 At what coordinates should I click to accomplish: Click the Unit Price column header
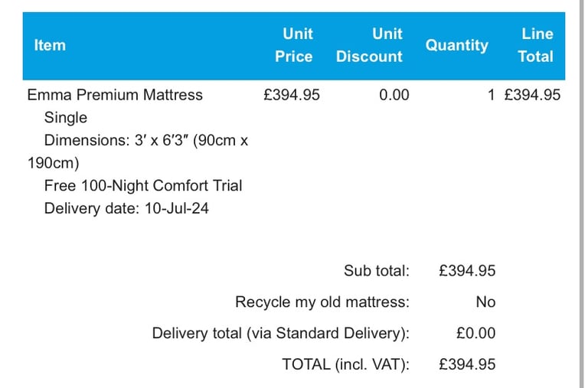tap(295, 45)
